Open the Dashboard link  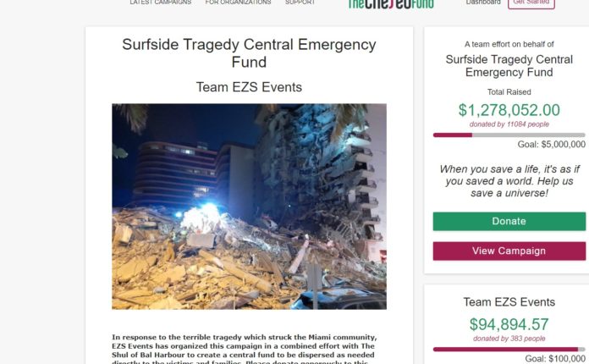pos(483,2)
